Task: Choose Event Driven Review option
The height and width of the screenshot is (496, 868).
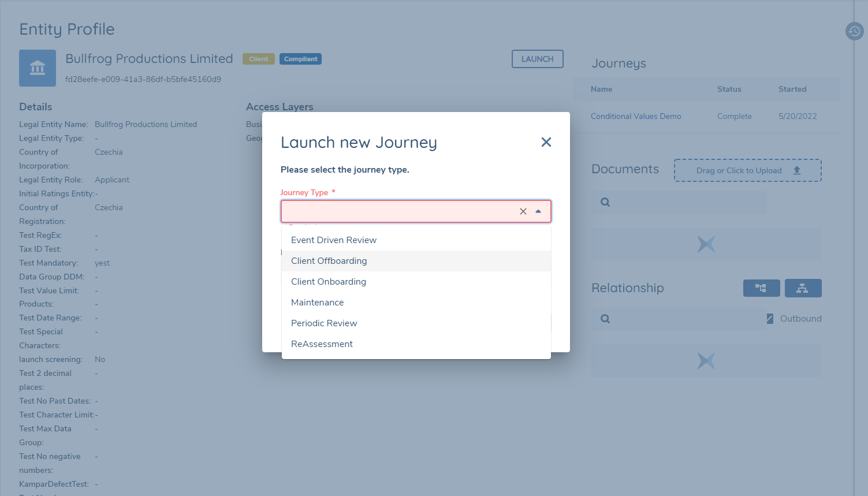Action: coord(333,240)
